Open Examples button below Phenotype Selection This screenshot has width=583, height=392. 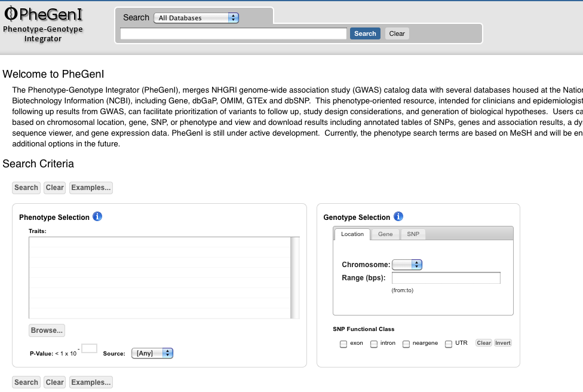click(x=91, y=382)
